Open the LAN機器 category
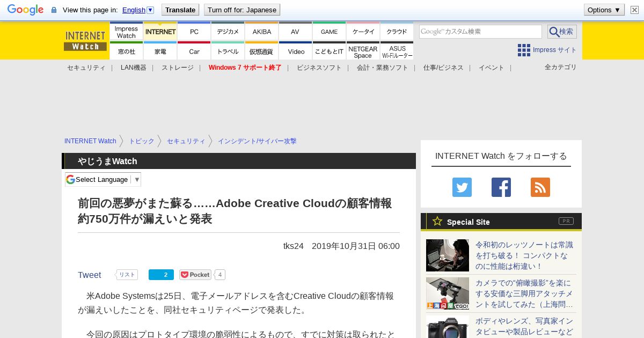The width and height of the screenshot is (644, 338). coord(134,68)
